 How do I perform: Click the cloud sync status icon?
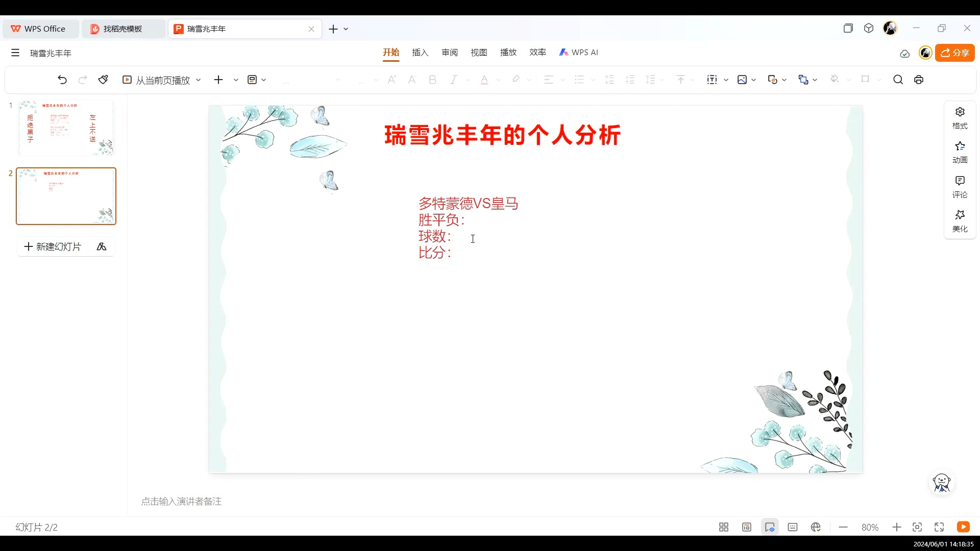click(904, 54)
